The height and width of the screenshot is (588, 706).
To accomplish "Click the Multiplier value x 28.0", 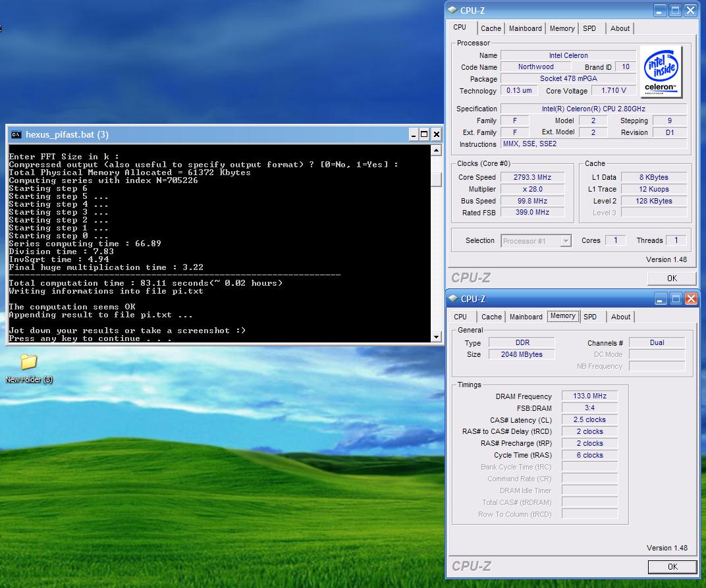I will (532, 189).
